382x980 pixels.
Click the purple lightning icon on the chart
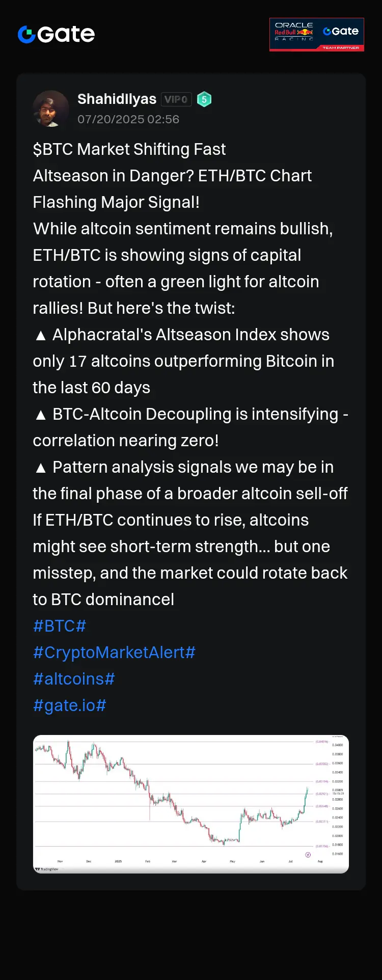(308, 855)
